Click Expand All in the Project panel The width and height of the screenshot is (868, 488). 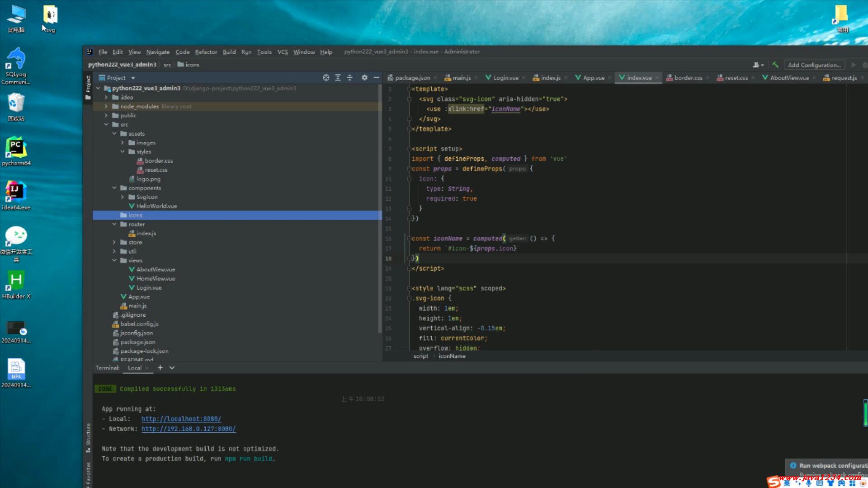tap(338, 78)
